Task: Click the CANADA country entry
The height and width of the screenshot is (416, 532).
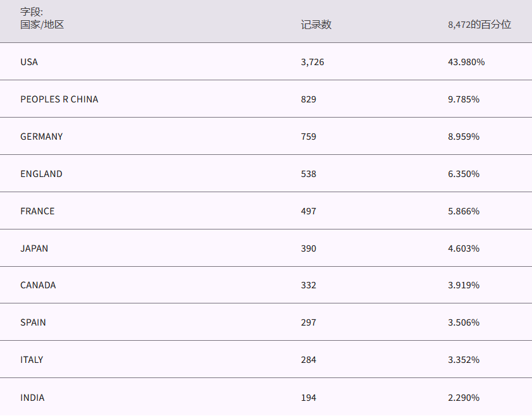Action: pos(38,285)
